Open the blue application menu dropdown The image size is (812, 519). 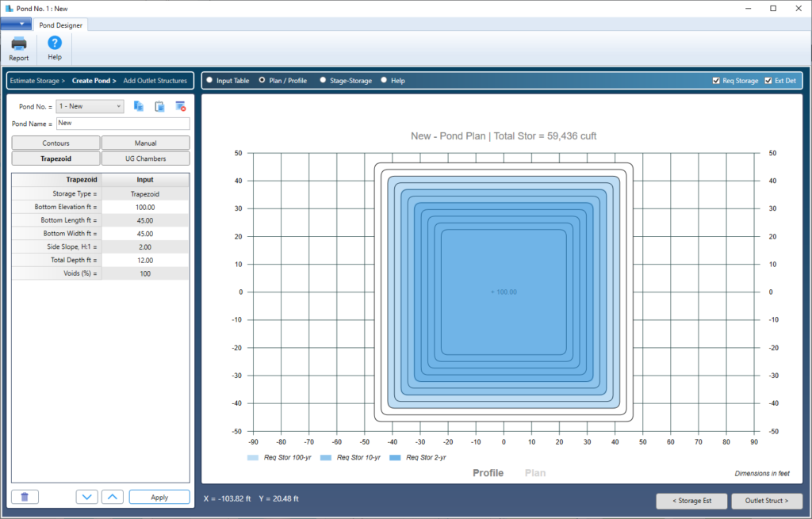[x=16, y=24]
